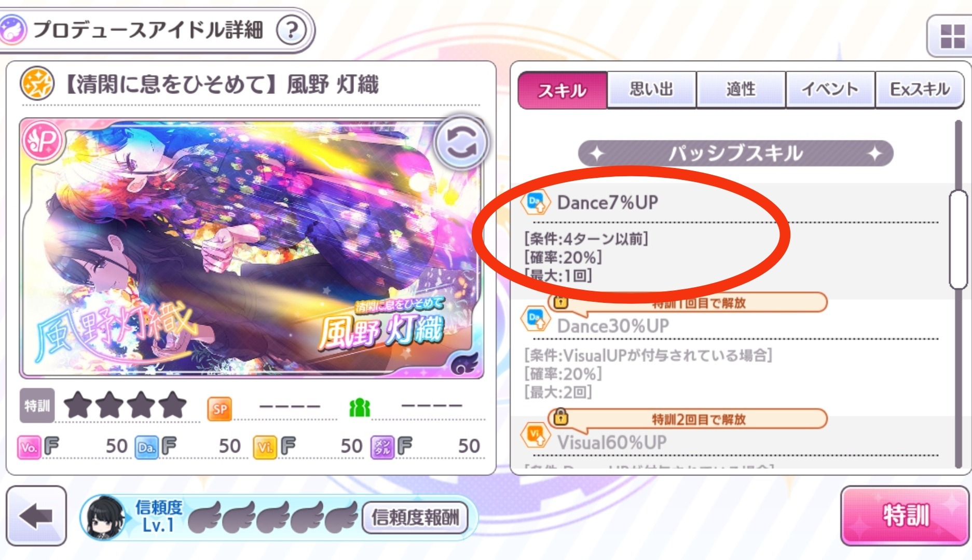Tap the orange SP icon
The width and height of the screenshot is (972, 560).
pos(220,409)
